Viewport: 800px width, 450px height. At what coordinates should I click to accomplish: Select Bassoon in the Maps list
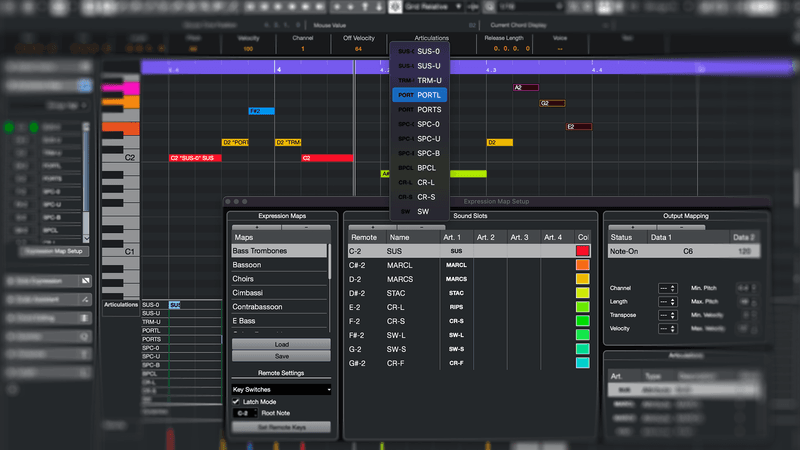click(279, 265)
